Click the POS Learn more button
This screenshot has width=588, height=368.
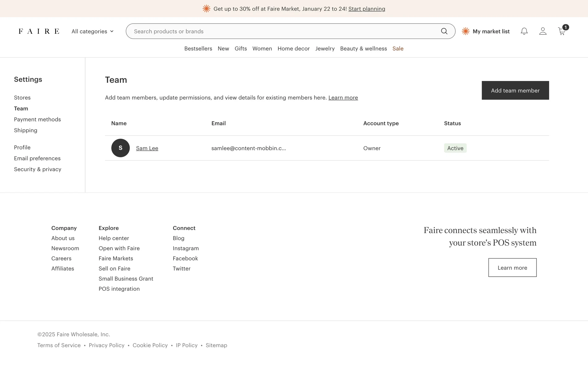click(512, 268)
